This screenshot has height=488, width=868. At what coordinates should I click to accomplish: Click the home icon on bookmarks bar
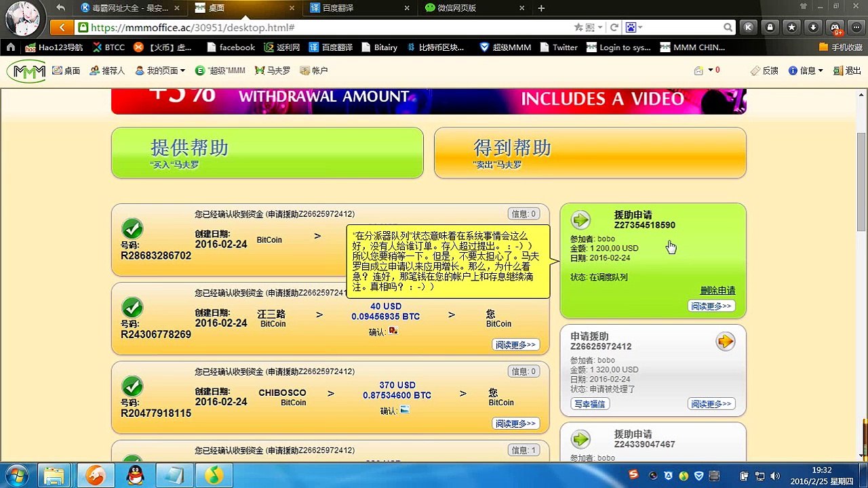pos(11,47)
